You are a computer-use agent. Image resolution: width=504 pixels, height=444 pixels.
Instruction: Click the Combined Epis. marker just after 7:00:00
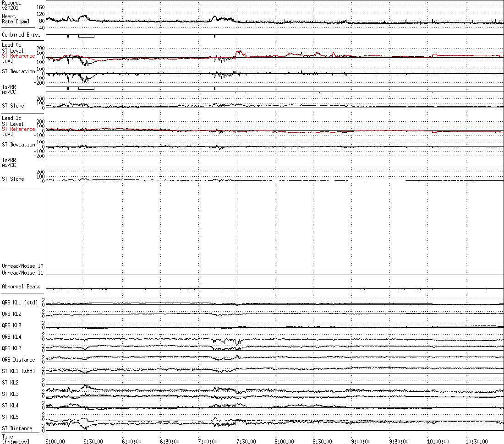[x=214, y=36]
